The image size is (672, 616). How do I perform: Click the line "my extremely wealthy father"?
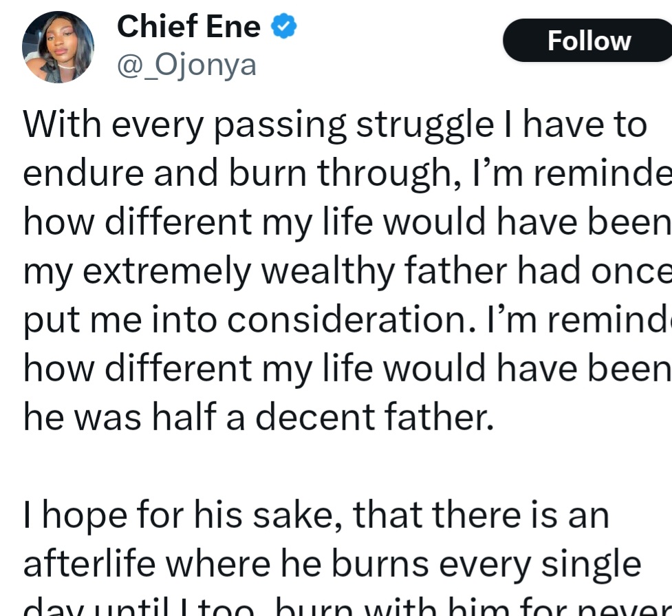tap(347, 271)
